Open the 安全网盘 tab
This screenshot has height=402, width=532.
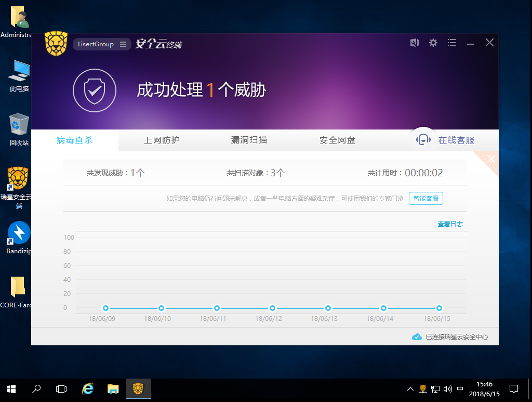tap(337, 140)
